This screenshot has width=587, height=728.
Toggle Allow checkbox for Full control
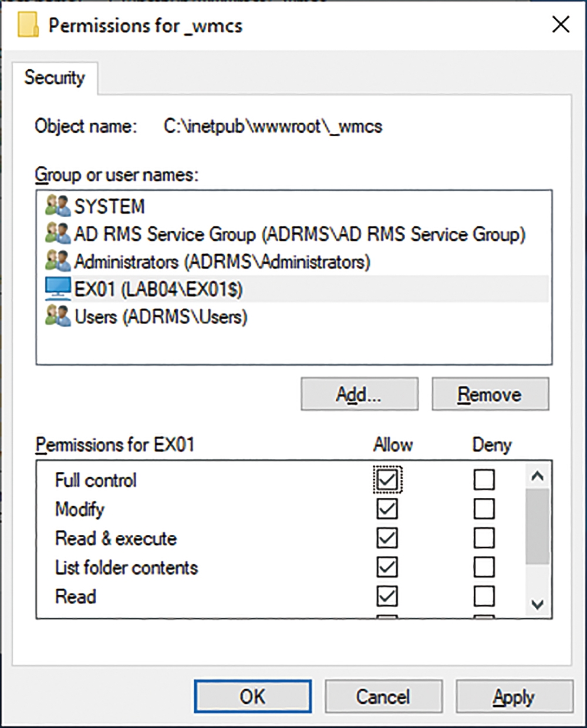pos(387,480)
